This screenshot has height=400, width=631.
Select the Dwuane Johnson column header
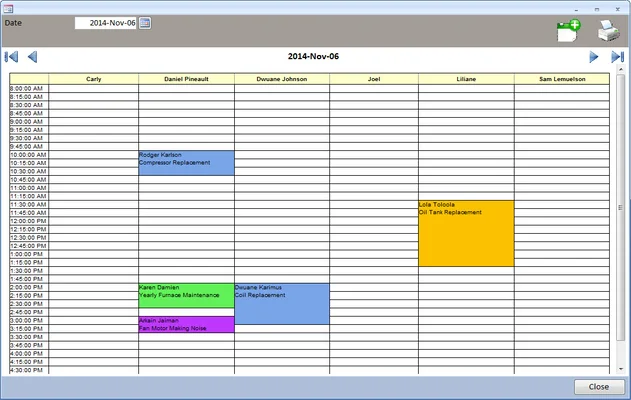tap(282, 78)
